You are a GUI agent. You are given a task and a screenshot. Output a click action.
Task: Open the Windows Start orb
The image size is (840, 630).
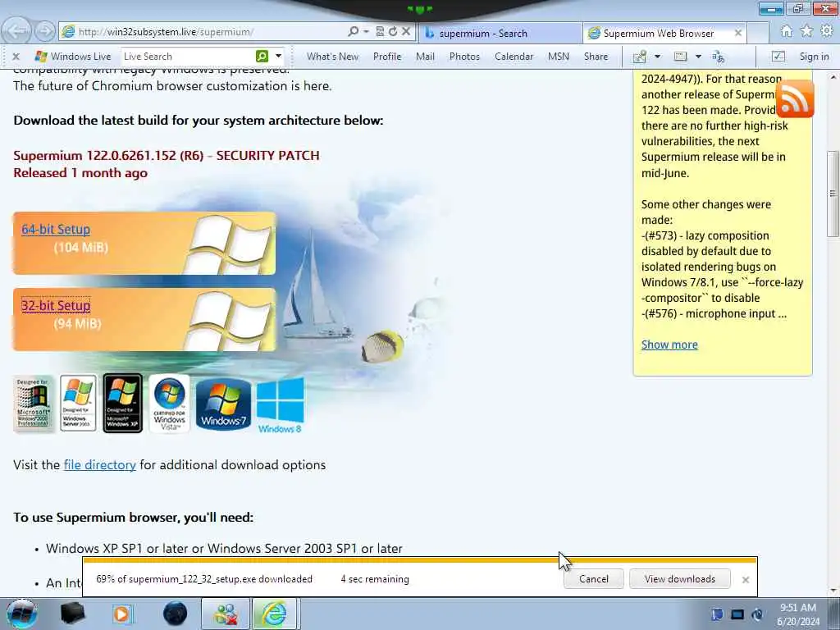point(22,614)
